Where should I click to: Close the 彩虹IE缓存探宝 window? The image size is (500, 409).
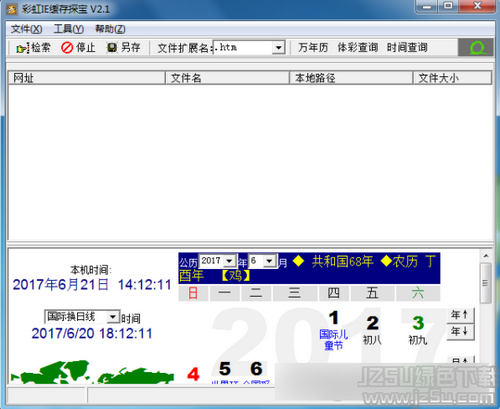pos(477,6)
